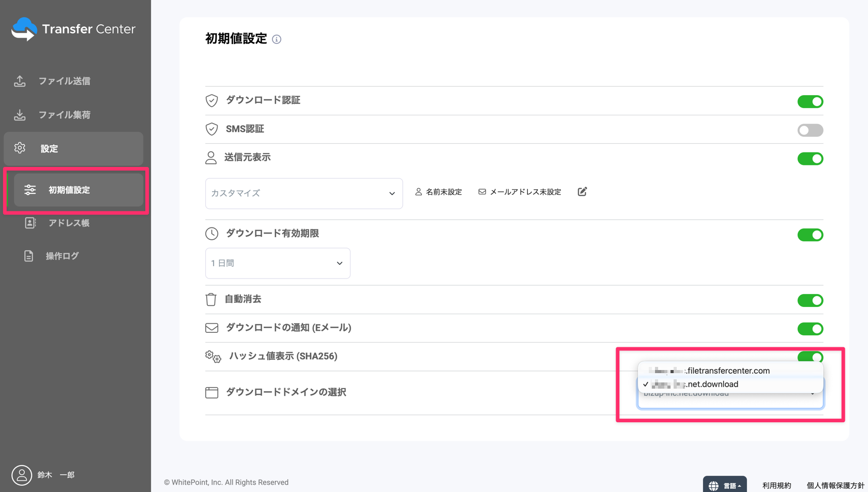
Task: Click the edit pencil icon for sender info
Action: click(582, 192)
